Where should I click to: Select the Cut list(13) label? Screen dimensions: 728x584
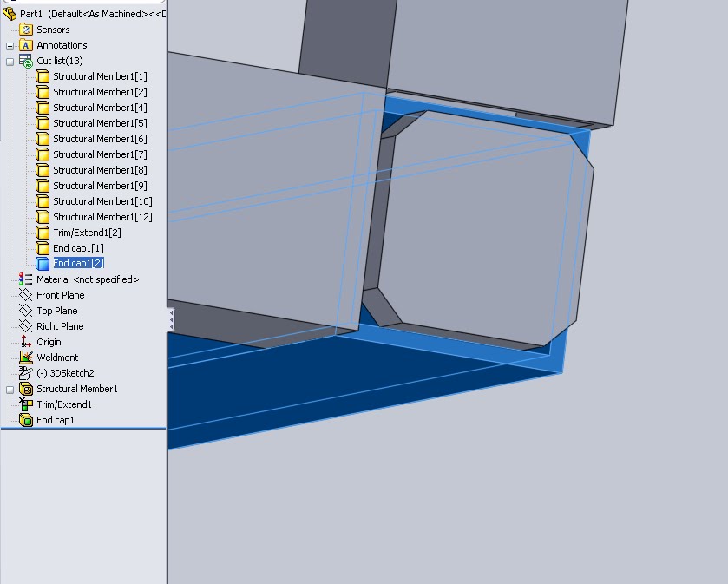[59, 61]
